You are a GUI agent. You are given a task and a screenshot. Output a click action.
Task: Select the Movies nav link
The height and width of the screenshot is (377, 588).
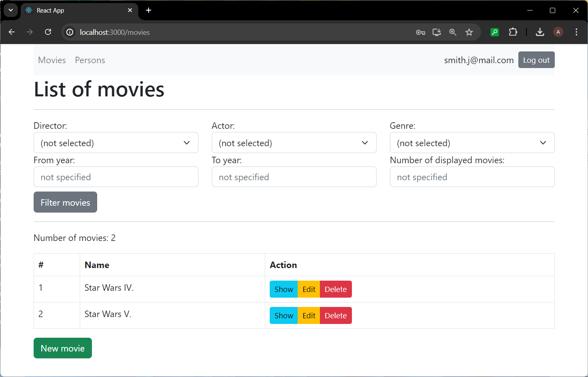tap(52, 60)
